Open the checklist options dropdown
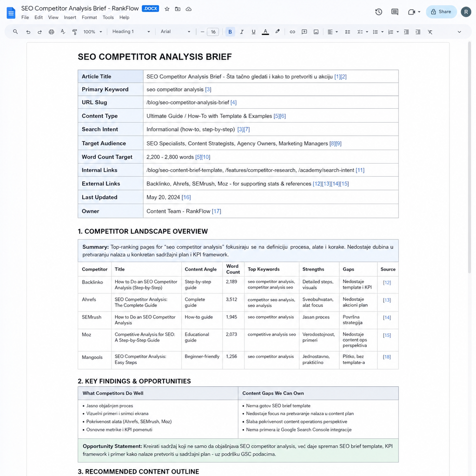The height and width of the screenshot is (476, 476). (367, 32)
